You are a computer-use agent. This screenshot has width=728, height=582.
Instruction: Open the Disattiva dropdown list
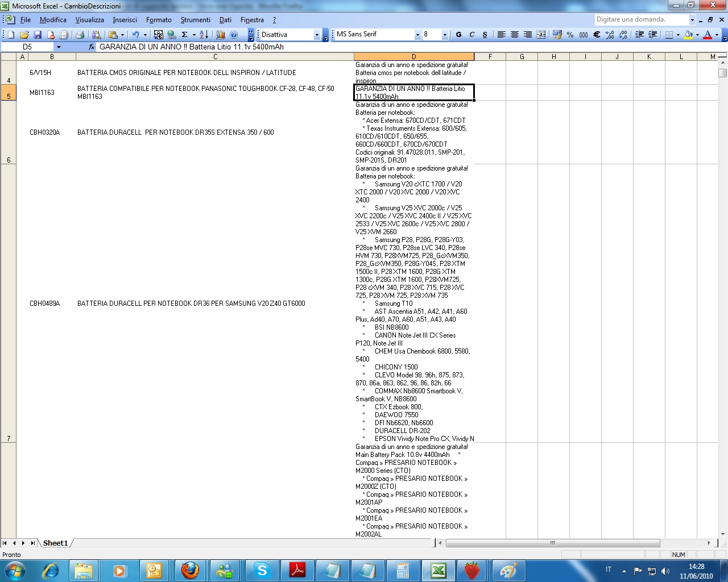(317, 35)
